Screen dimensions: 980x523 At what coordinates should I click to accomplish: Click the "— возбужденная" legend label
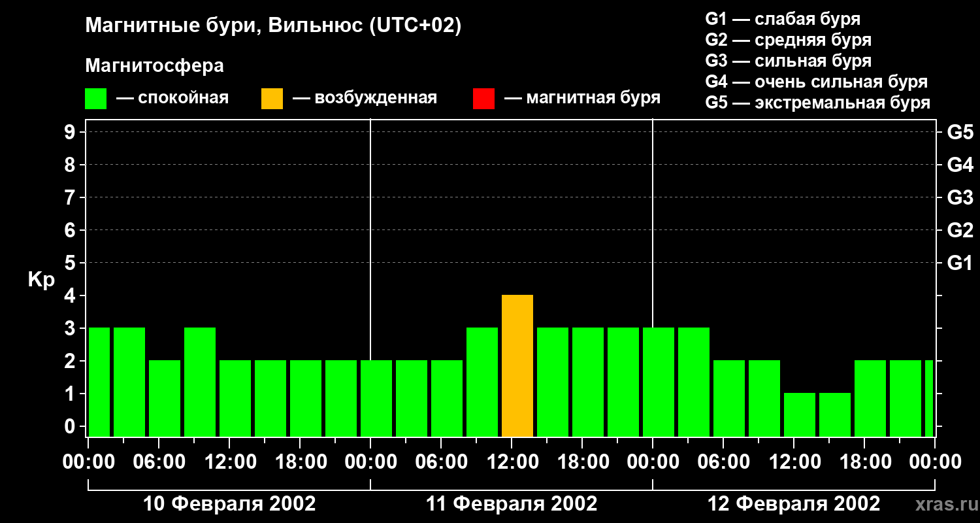coord(365,98)
